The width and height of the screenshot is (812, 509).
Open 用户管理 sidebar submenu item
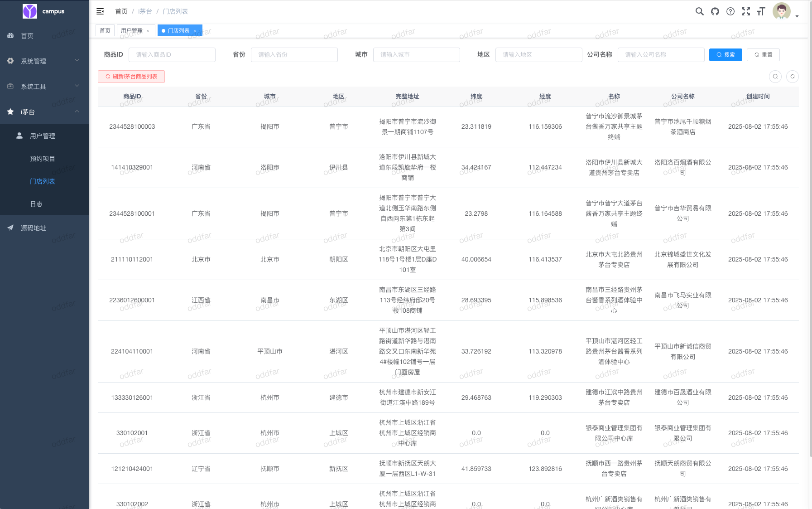point(44,136)
